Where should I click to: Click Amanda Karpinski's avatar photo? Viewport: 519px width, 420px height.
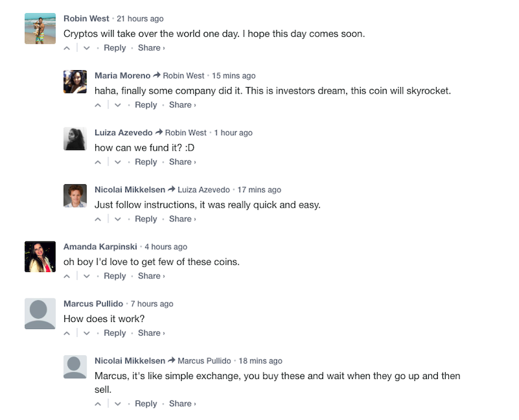click(40, 256)
